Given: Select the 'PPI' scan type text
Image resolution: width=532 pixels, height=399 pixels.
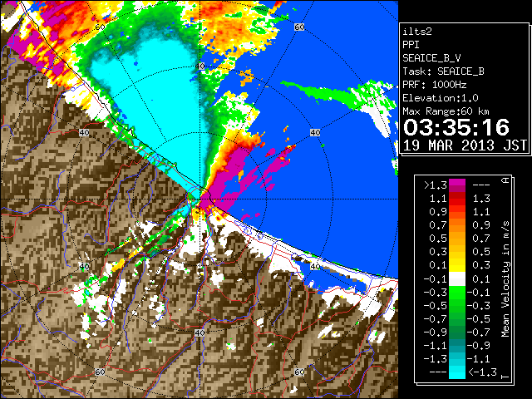Looking at the screenshot, I should [411, 45].
